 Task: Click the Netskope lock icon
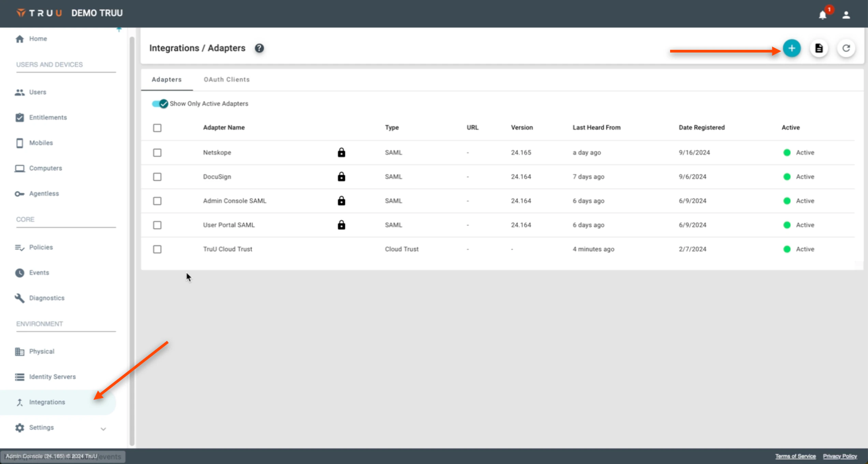point(341,153)
